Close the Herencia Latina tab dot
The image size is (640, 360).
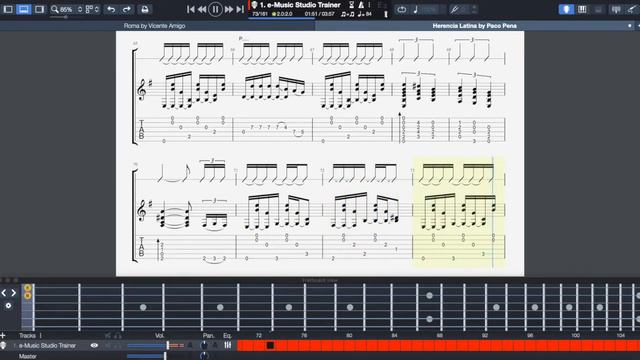click(629, 26)
